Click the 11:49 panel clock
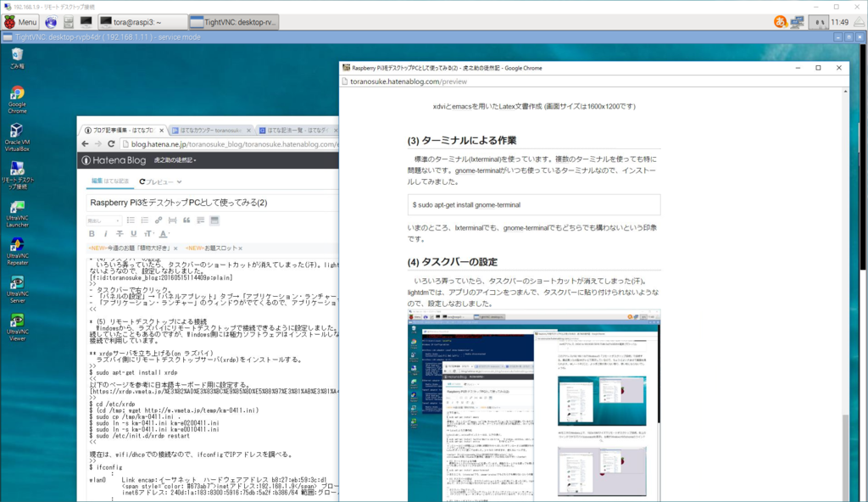Screen dimensions: 868x502 pos(840,22)
